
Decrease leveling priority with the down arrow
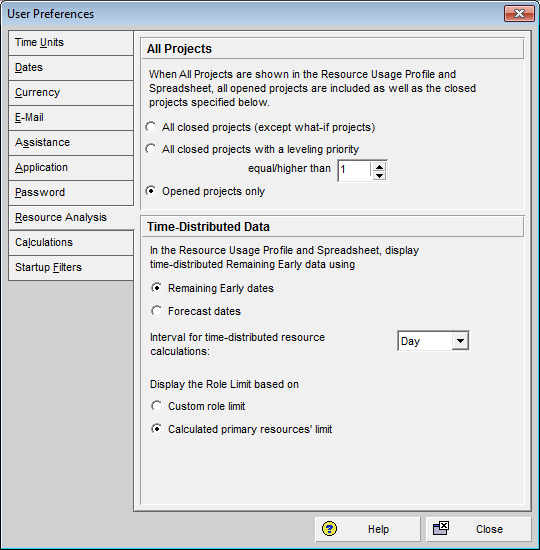[x=379, y=175]
